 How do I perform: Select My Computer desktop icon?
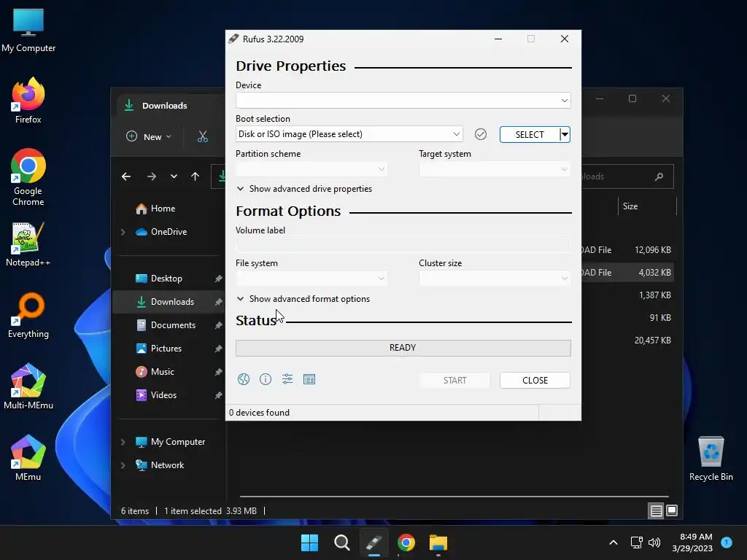(28, 29)
